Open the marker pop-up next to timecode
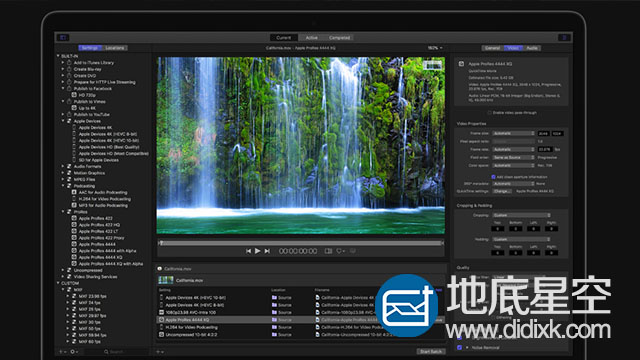Screen dimensions: 640x360 [x=340, y=251]
